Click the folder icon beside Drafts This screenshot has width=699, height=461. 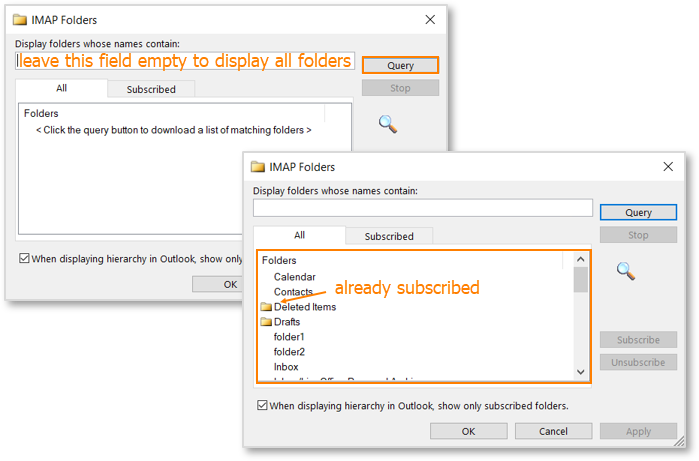[266, 322]
